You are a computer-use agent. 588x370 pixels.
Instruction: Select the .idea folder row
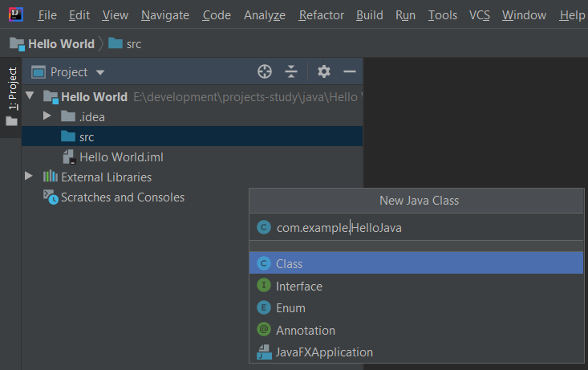192,117
